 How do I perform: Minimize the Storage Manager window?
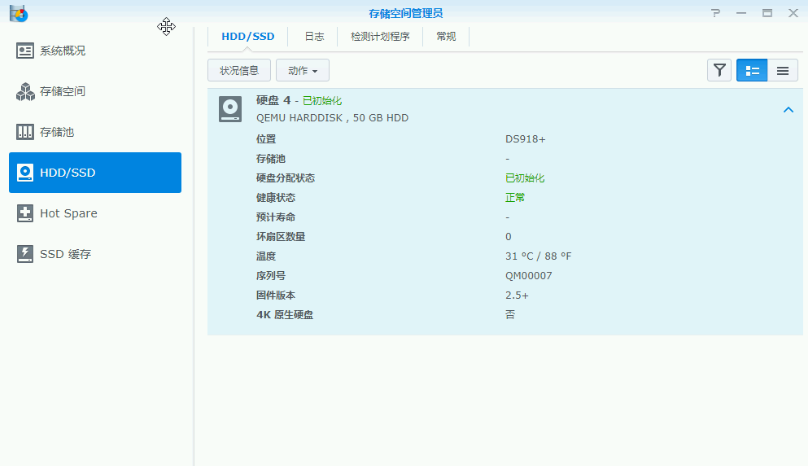coord(741,13)
